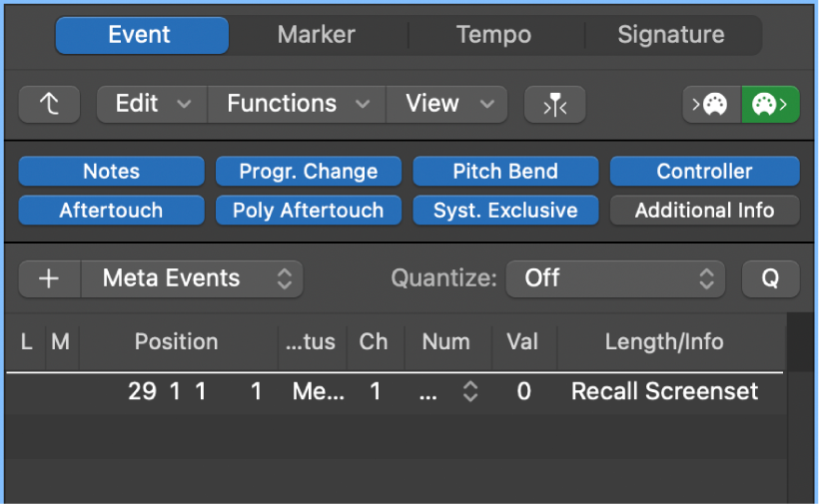This screenshot has width=821, height=504.
Task: Click the Position column header
Action: [x=177, y=341]
